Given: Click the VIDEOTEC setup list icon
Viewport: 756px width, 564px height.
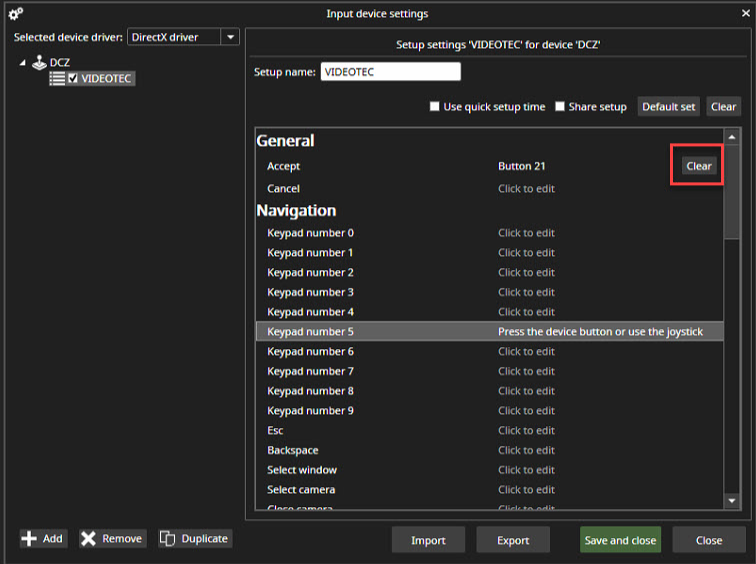Looking at the screenshot, I should [x=57, y=78].
